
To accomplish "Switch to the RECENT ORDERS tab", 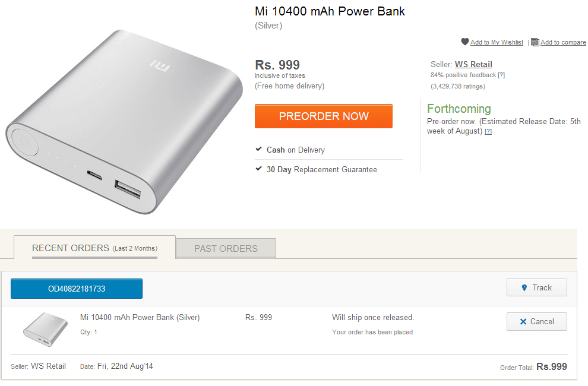I will pos(94,248).
